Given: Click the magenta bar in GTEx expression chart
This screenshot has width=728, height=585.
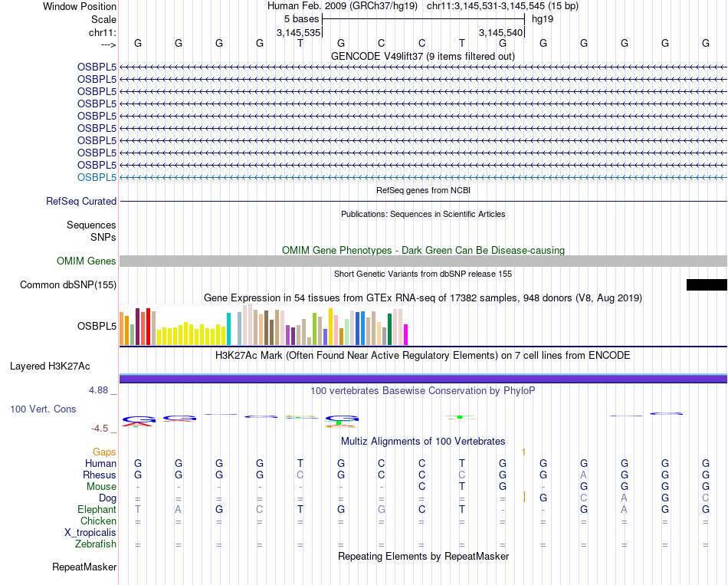Looking at the screenshot, I should point(405,334).
